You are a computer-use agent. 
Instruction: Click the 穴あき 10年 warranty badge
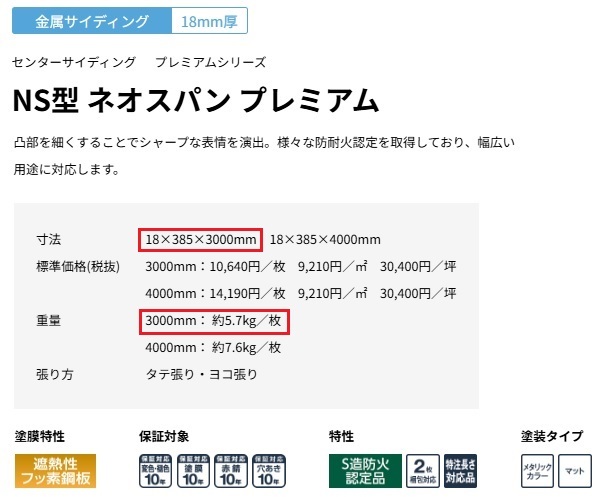[x=269, y=471]
